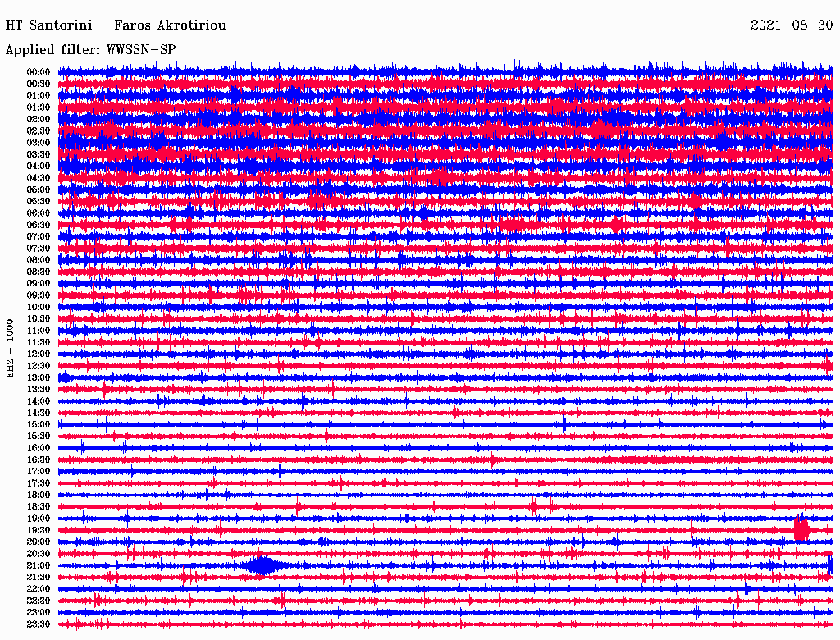This screenshot has width=840, height=640.
Task: Select the 22:30 time label
Action: pyautogui.click(x=39, y=601)
